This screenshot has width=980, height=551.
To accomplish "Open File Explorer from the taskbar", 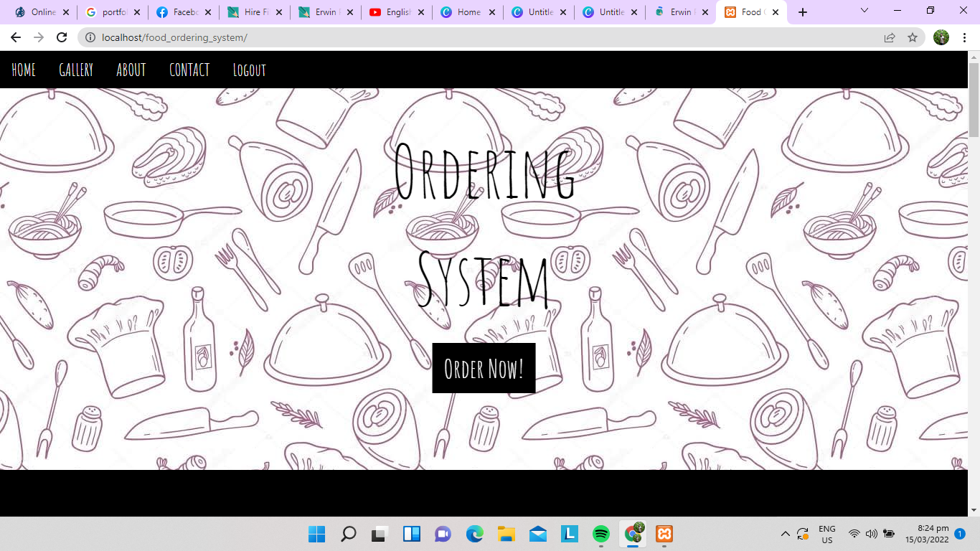I will tap(507, 534).
